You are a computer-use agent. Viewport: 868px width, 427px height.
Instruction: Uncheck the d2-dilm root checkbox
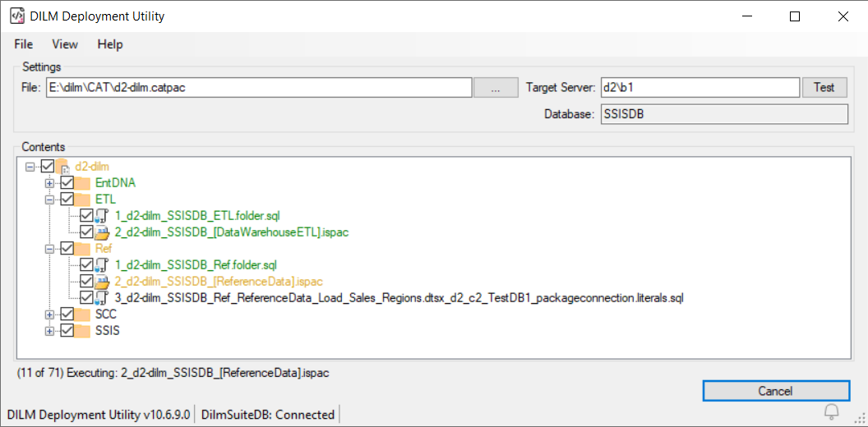point(48,166)
